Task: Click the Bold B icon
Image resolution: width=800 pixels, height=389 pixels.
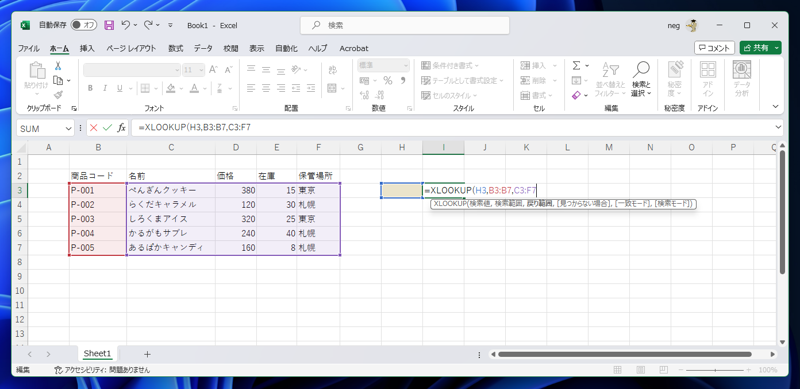Action: coord(90,88)
